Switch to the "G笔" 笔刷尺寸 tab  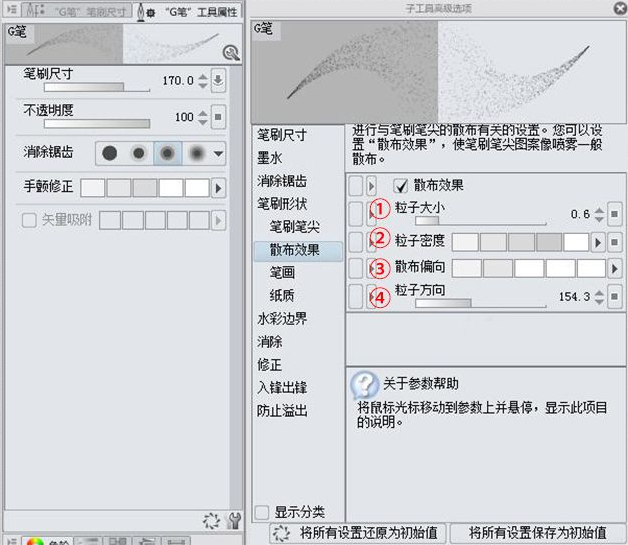point(77,11)
